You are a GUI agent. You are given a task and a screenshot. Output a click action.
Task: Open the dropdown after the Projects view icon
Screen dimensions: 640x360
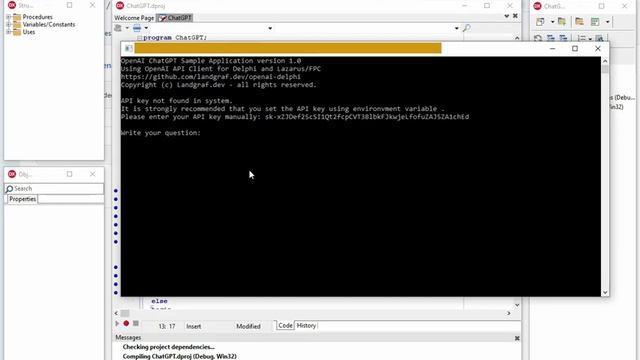coord(607,22)
